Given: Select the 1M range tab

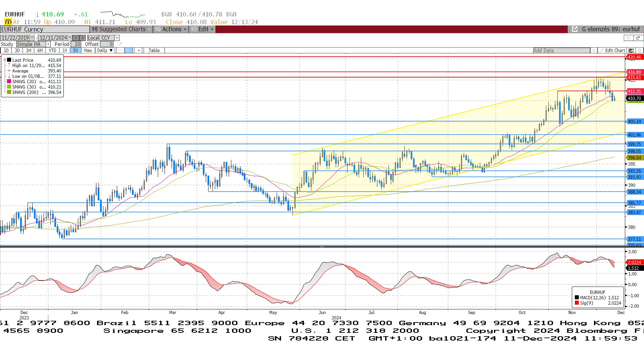Looking at the screenshot, I should pyautogui.click(x=29, y=50).
